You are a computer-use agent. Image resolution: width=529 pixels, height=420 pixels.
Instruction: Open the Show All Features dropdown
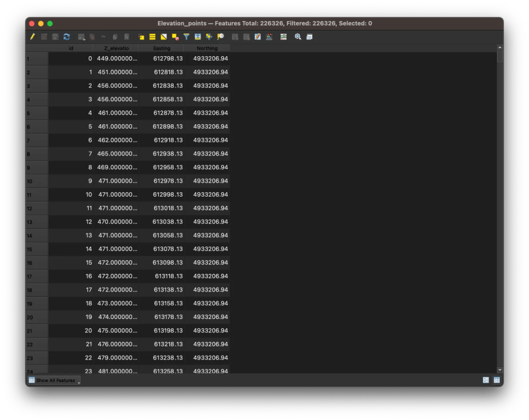[x=54, y=380]
